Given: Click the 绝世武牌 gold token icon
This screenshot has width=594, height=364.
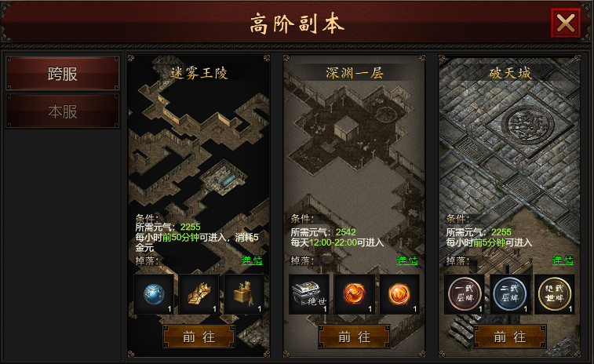Looking at the screenshot, I should tap(555, 294).
